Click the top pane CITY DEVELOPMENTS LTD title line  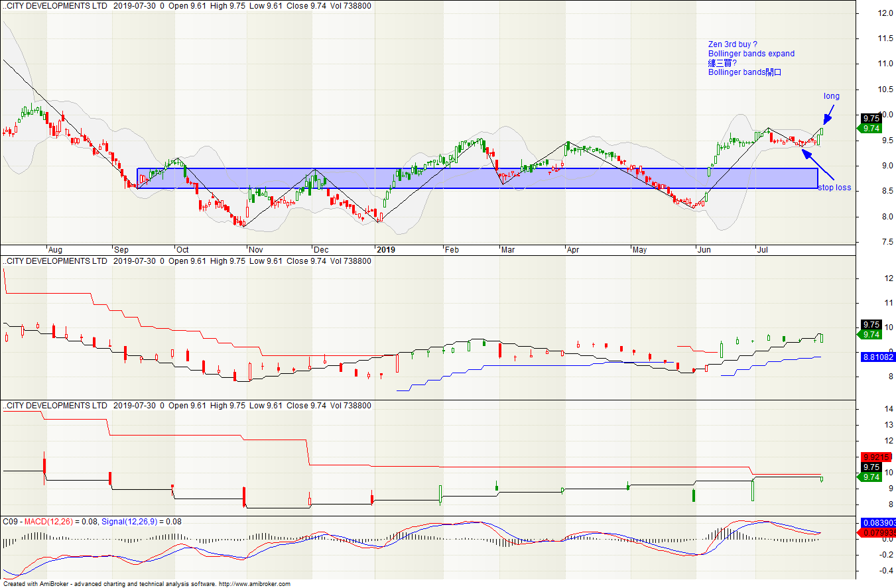pyautogui.click(x=187, y=5)
